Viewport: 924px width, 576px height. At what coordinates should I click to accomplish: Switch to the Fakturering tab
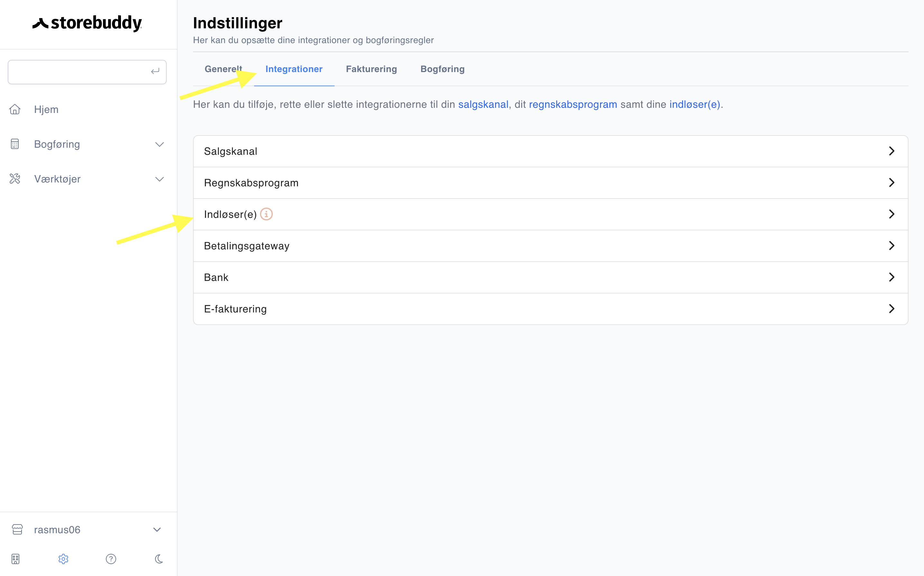click(371, 69)
